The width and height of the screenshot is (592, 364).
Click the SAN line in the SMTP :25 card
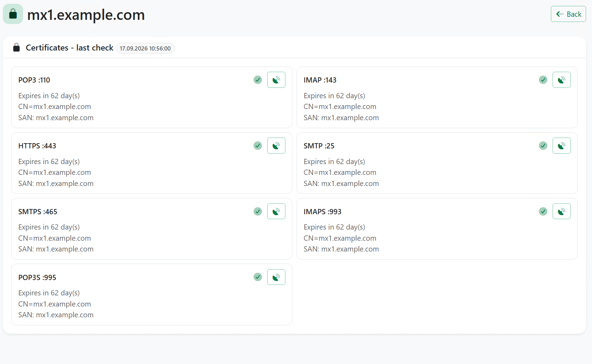pos(341,184)
